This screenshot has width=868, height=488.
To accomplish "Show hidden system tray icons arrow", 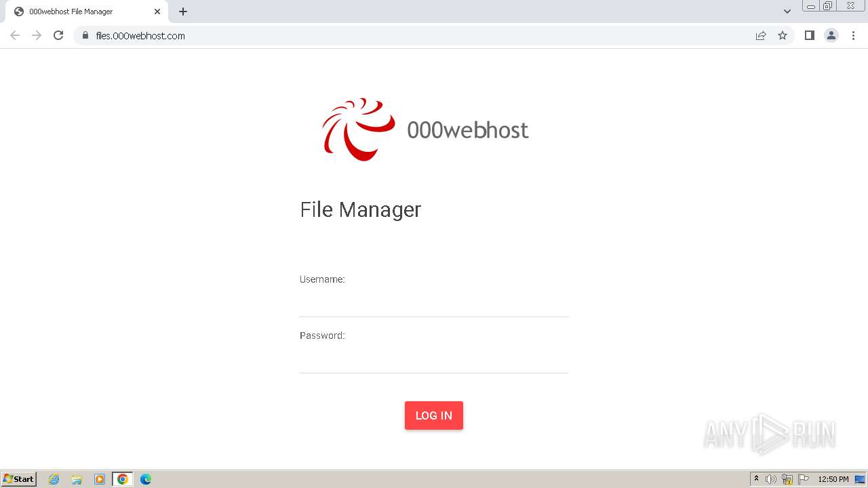I will coord(757,479).
